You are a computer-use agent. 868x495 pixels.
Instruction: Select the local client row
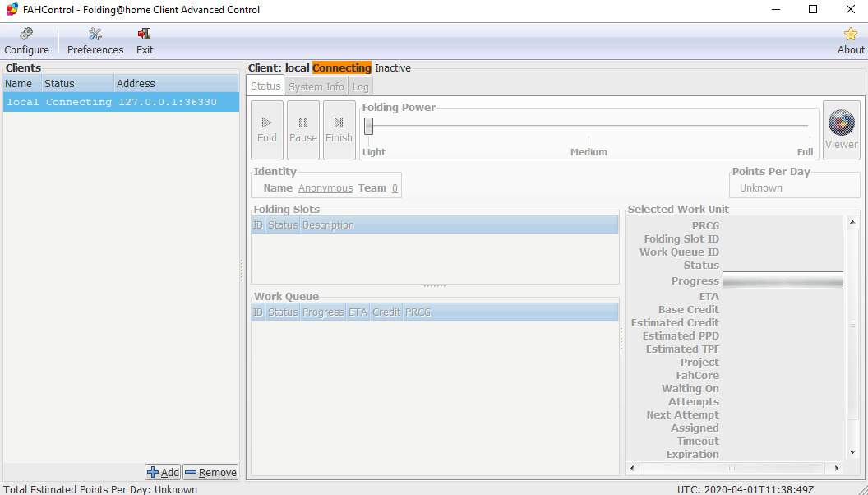point(121,102)
